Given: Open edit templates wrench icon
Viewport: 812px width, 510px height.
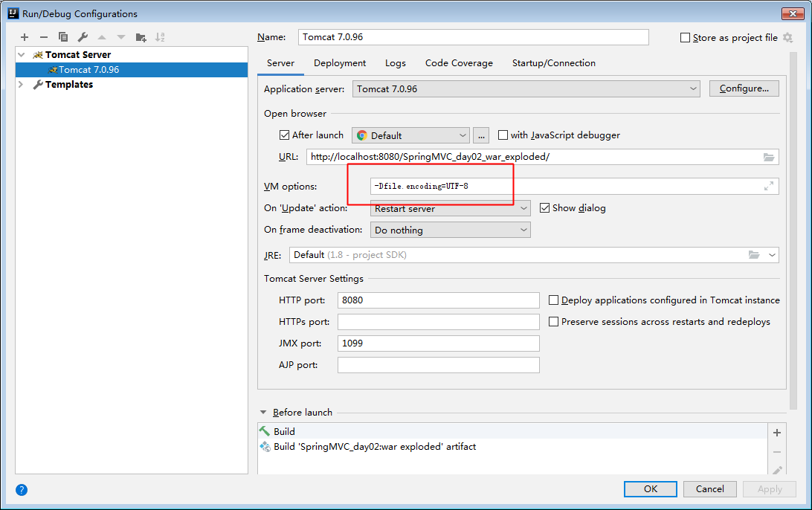Looking at the screenshot, I should [83, 37].
